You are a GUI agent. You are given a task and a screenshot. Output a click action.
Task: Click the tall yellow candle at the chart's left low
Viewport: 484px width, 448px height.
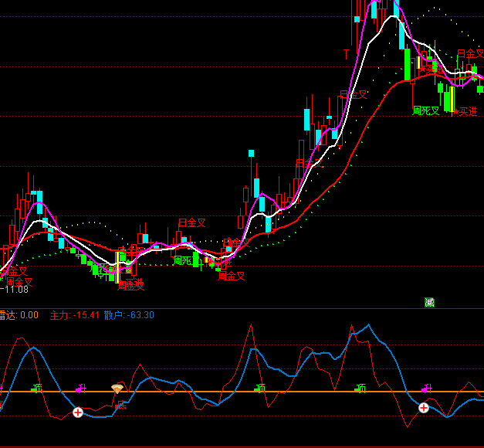pyautogui.click(x=118, y=266)
